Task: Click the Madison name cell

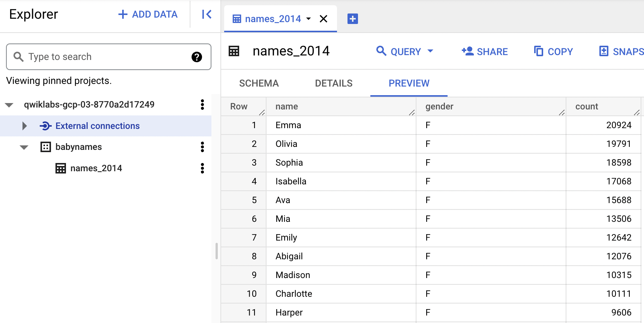Action: [x=341, y=275]
